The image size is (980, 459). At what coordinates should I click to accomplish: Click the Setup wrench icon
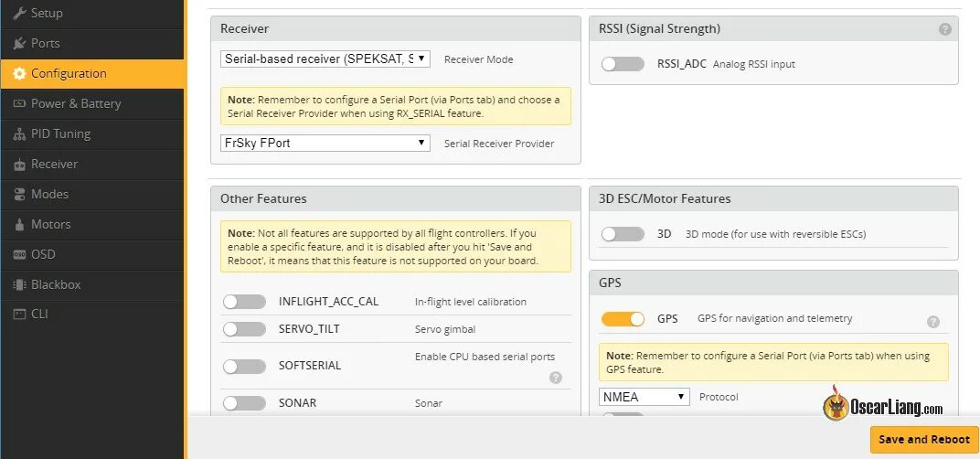point(19,13)
